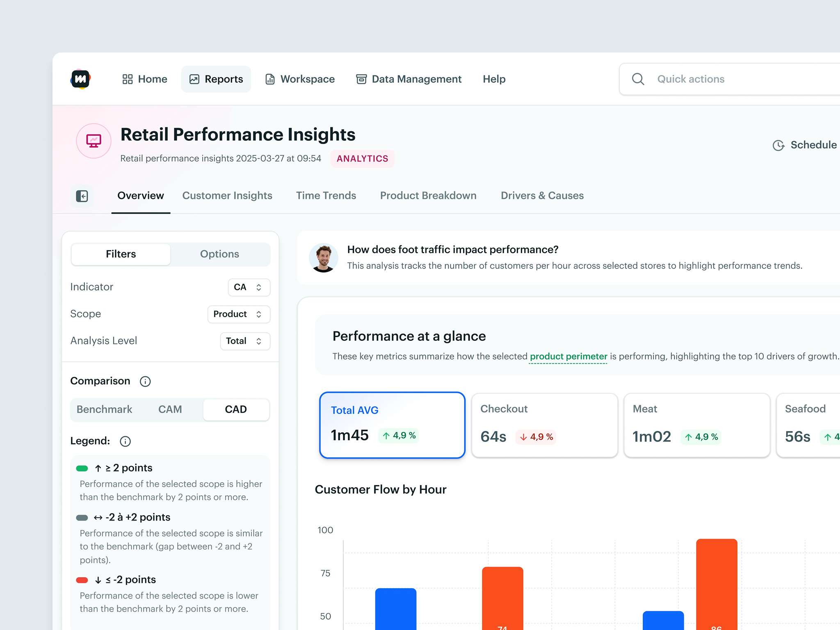The height and width of the screenshot is (630, 840).
Task: Click the pink report monitor icon
Action: (94, 141)
